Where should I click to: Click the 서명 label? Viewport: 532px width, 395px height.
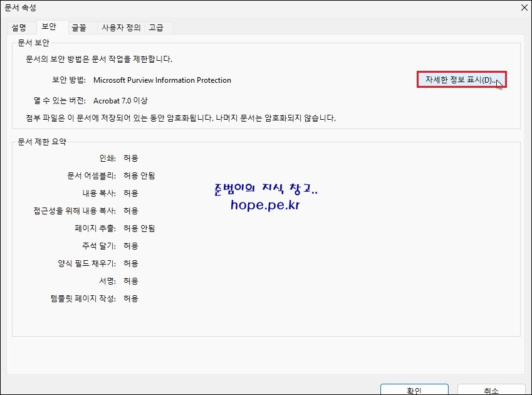(x=108, y=281)
